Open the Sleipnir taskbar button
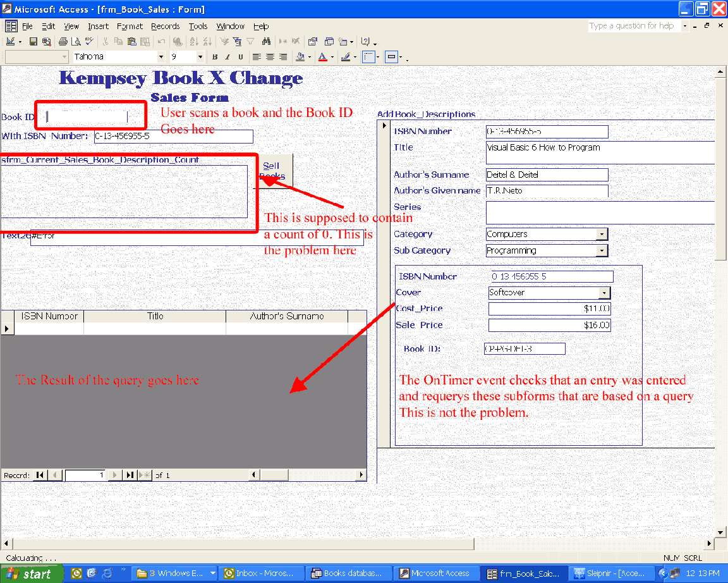The width and height of the screenshot is (728, 583). click(611, 574)
